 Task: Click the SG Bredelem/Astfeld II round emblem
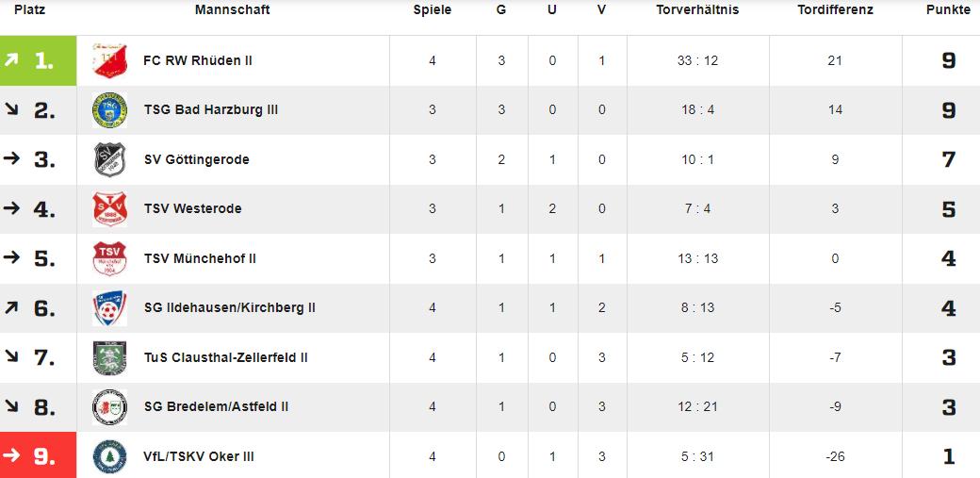coord(110,407)
